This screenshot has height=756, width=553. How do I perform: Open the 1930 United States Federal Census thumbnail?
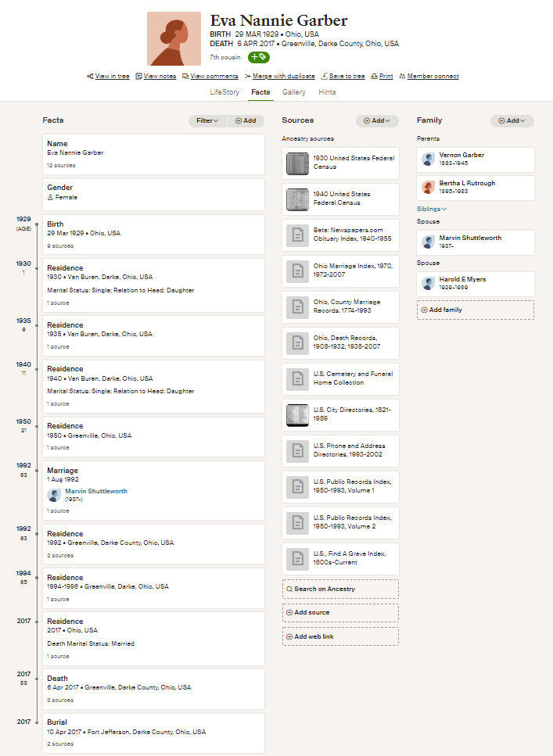(x=296, y=163)
